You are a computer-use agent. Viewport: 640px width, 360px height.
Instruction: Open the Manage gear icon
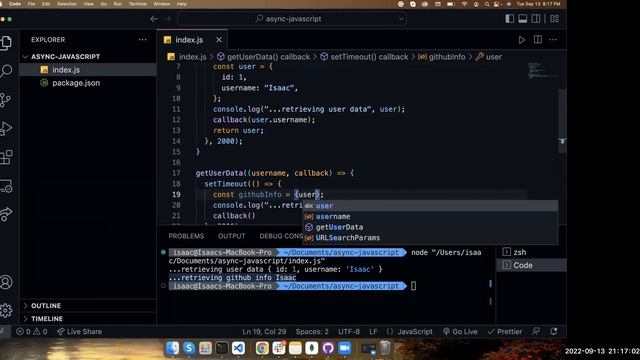(6, 311)
